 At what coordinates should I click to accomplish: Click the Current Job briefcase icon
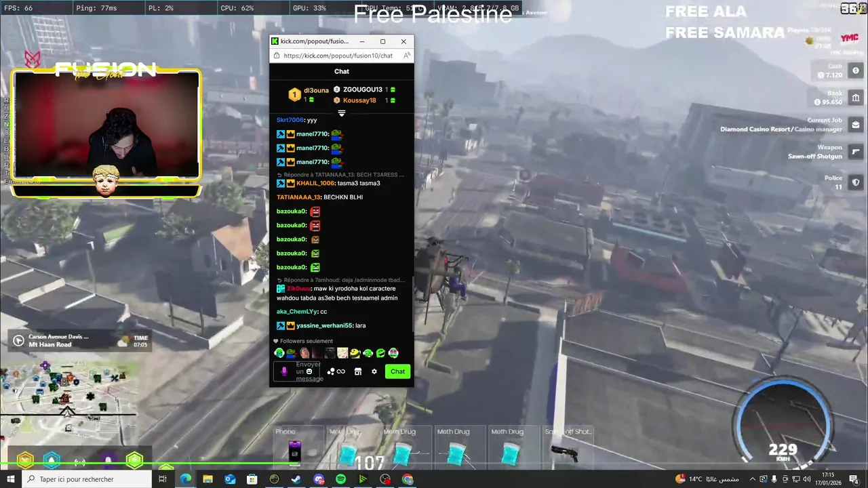point(856,125)
